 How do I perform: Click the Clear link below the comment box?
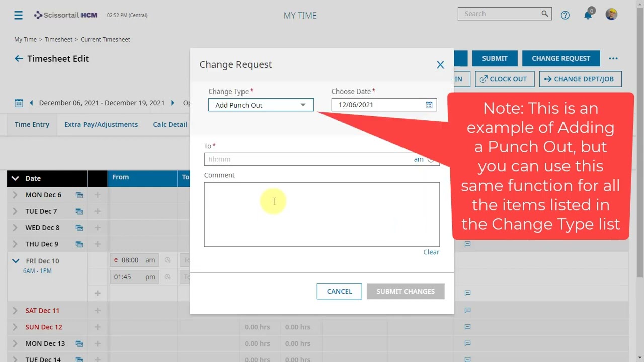[x=431, y=252]
